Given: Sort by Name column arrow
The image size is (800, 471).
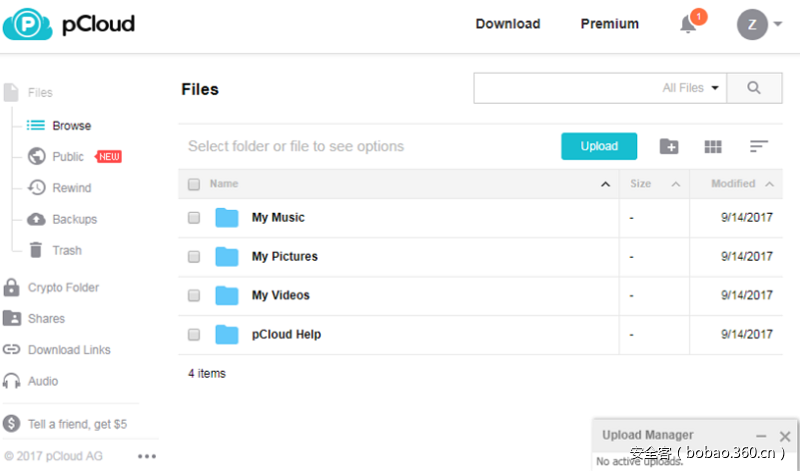Looking at the screenshot, I should point(605,184).
